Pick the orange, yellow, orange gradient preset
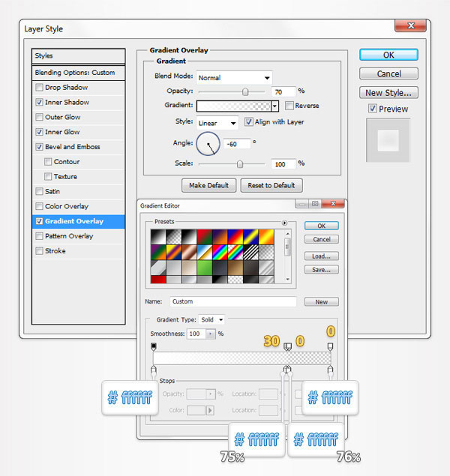 [x=266, y=237]
